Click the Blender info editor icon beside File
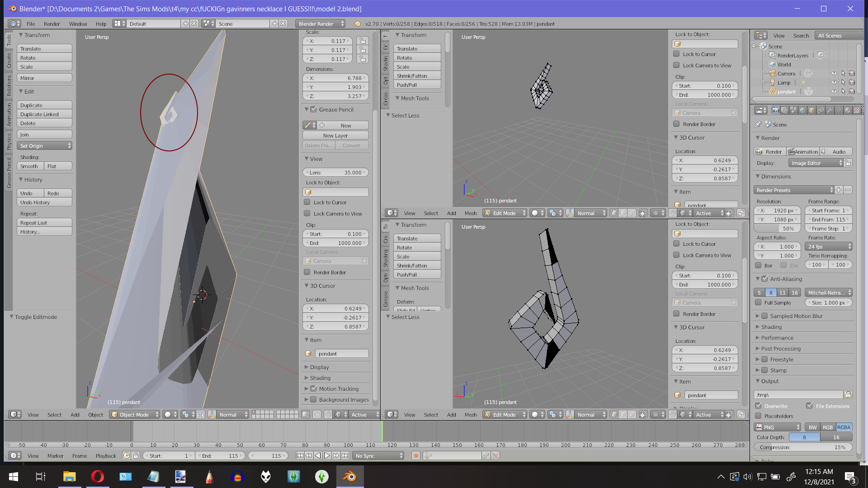 click(x=14, y=23)
